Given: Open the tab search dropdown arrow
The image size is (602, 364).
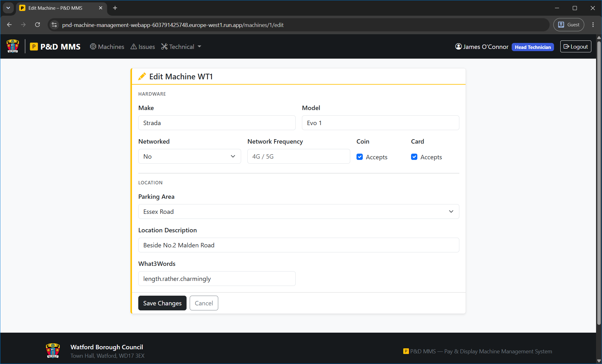Looking at the screenshot, I should [x=8, y=8].
